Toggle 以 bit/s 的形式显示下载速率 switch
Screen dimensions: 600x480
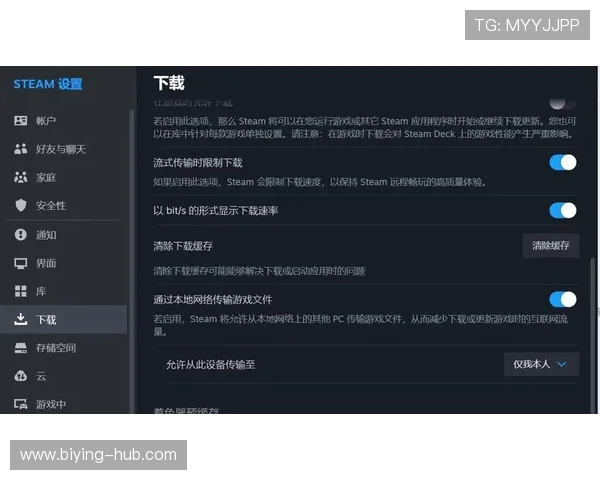tap(563, 210)
